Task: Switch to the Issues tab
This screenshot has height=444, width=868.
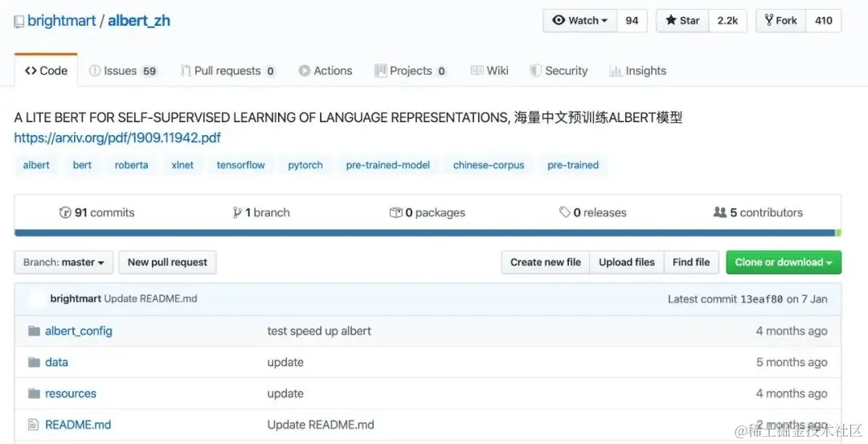Action: (123, 71)
